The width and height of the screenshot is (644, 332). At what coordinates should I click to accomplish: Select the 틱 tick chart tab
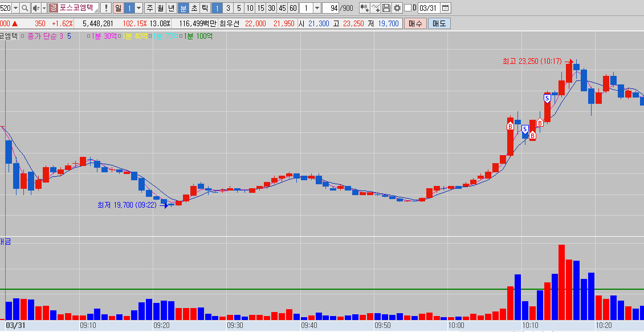pos(204,8)
